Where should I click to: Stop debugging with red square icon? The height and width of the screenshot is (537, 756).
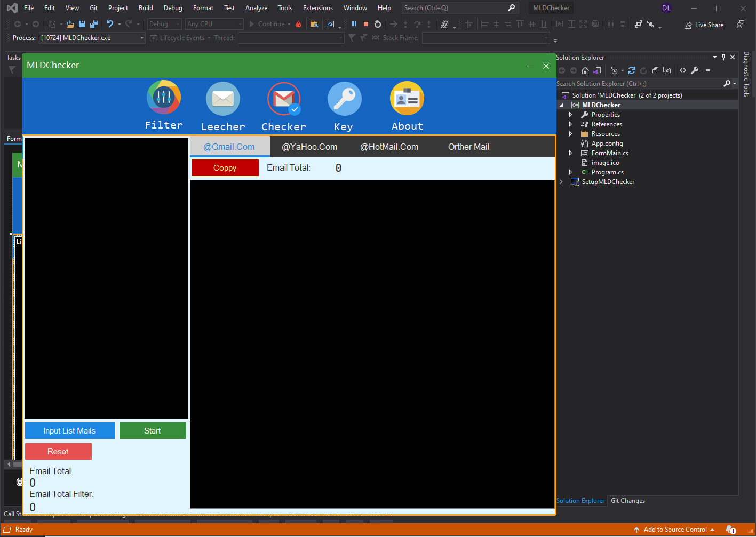click(x=366, y=24)
